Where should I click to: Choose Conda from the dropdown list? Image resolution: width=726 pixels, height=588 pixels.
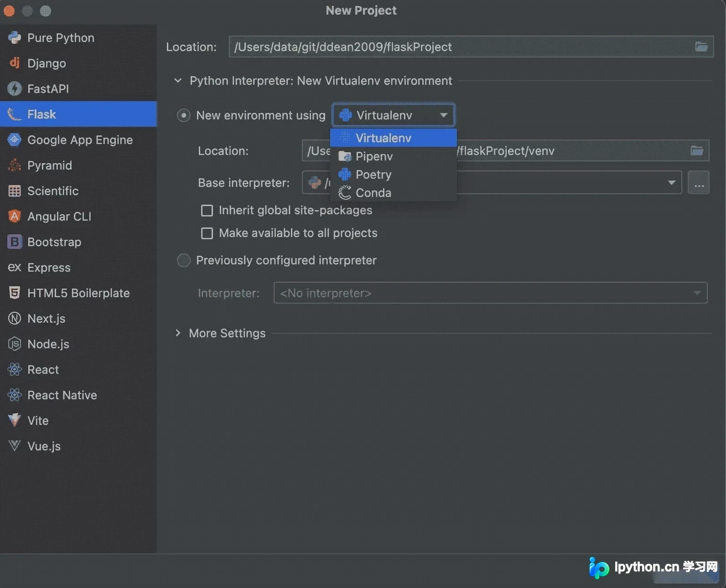point(393,193)
